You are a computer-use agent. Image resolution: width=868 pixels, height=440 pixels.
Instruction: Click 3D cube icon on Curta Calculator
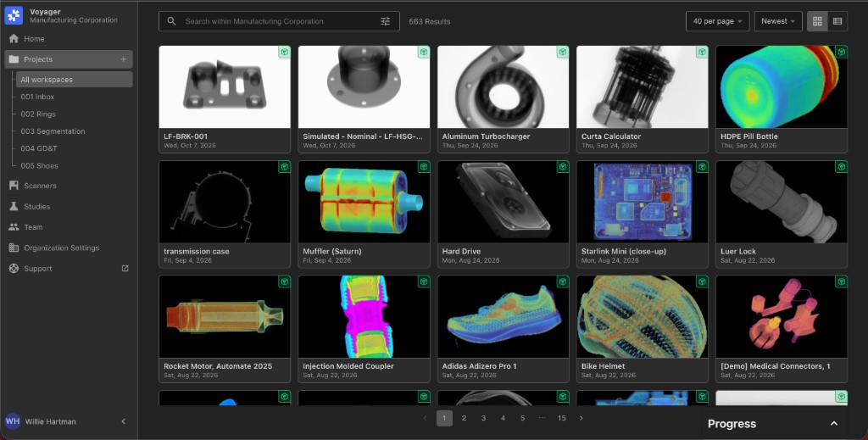point(702,52)
